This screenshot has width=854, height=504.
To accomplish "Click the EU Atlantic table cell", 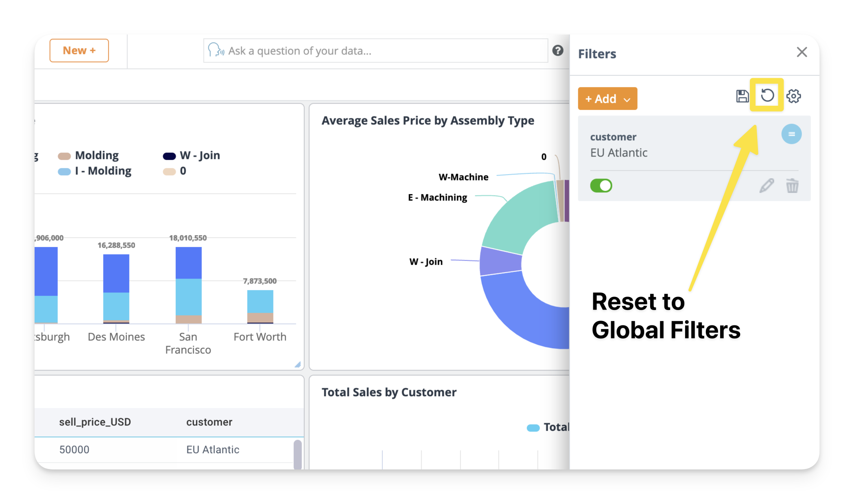I will tap(212, 449).
